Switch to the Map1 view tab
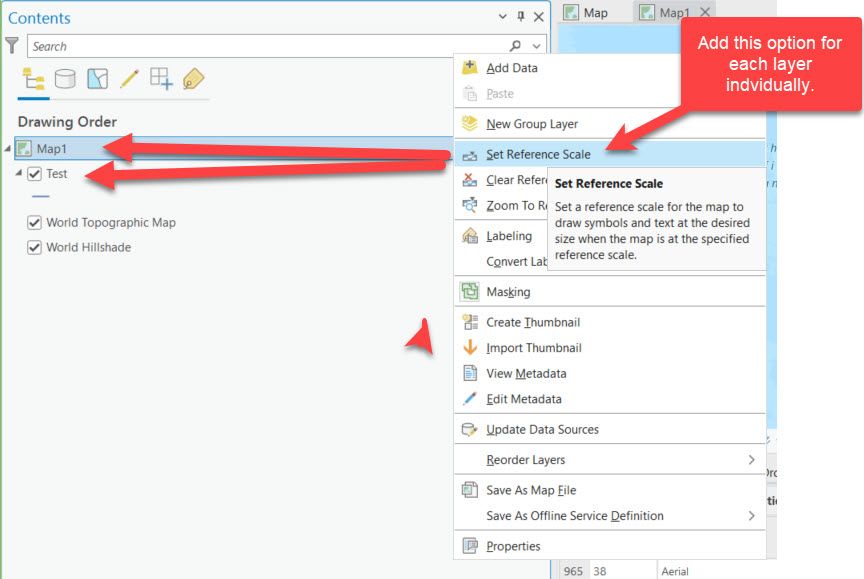864x579 pixels. pos(666,13)
